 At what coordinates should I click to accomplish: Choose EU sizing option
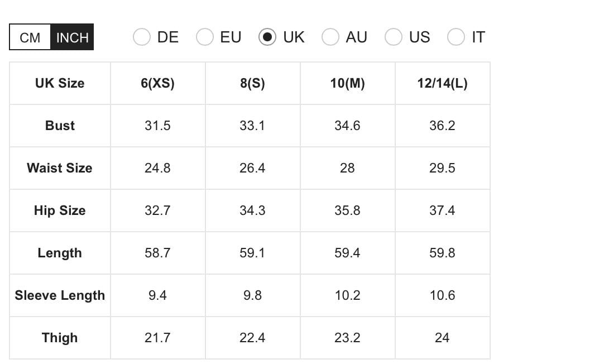click(x=205, y=37)
